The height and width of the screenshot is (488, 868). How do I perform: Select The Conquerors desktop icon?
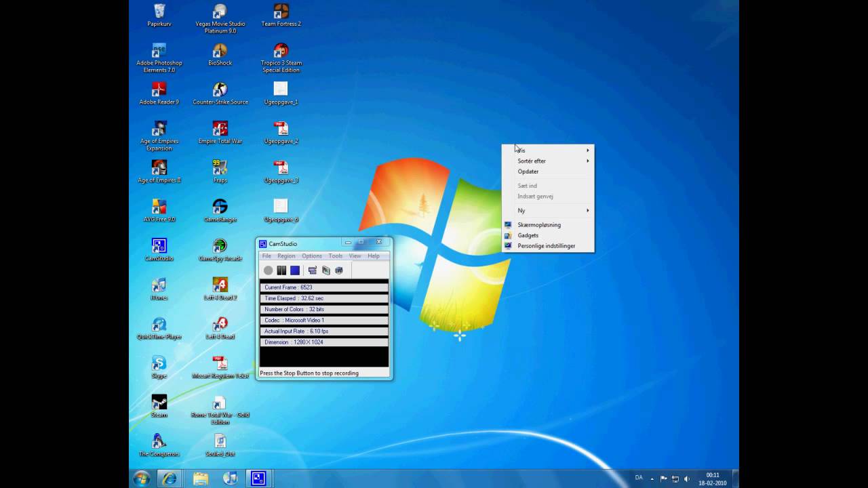tap(159, 445)
